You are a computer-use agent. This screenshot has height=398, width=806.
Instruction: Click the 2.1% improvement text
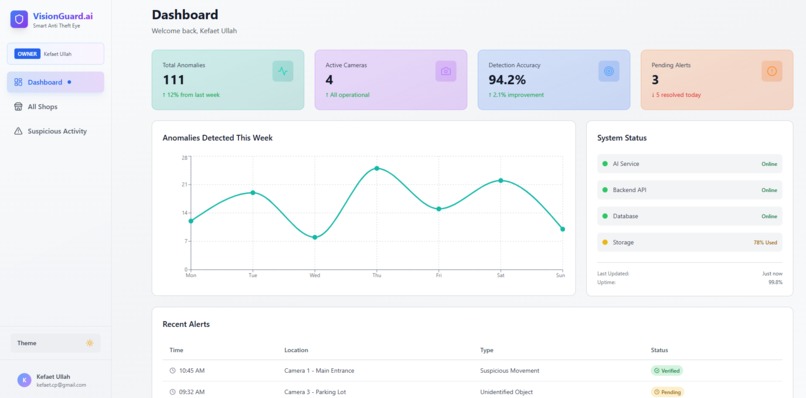point(516,95)
